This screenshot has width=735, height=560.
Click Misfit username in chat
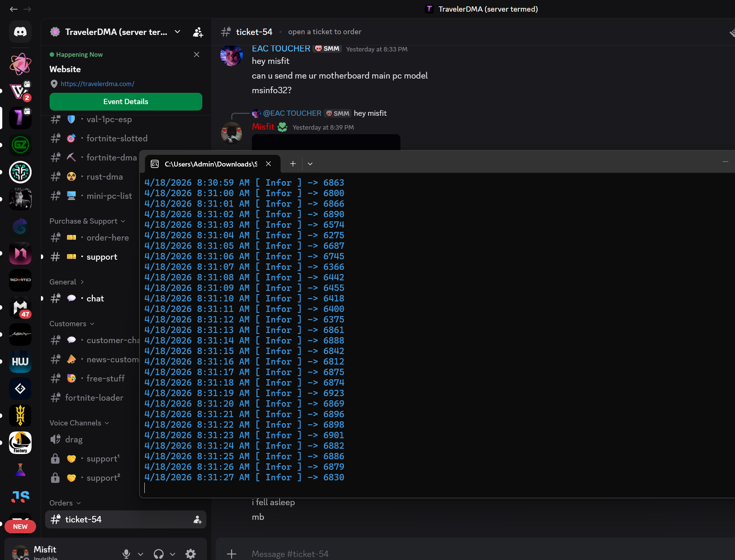point(263,127)
